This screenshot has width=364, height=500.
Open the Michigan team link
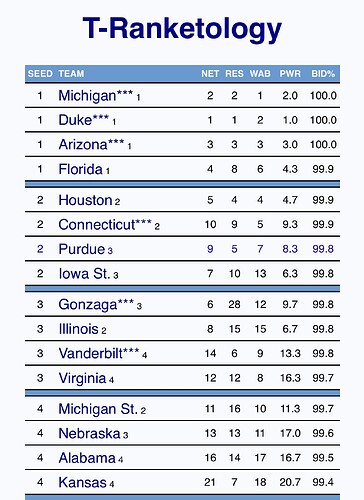click(x=87, y=96)
